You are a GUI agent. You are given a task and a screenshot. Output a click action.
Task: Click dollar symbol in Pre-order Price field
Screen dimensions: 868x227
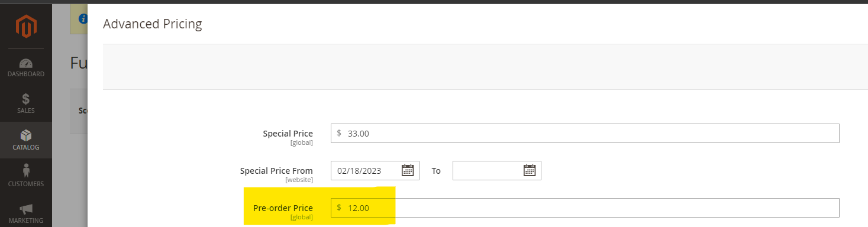(339, 208)
